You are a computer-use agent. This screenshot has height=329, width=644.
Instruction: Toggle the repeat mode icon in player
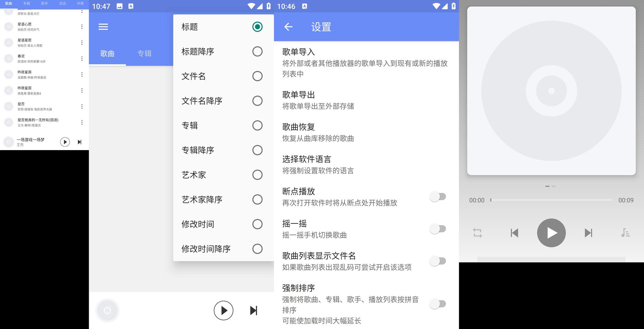(x=477, y=233)
